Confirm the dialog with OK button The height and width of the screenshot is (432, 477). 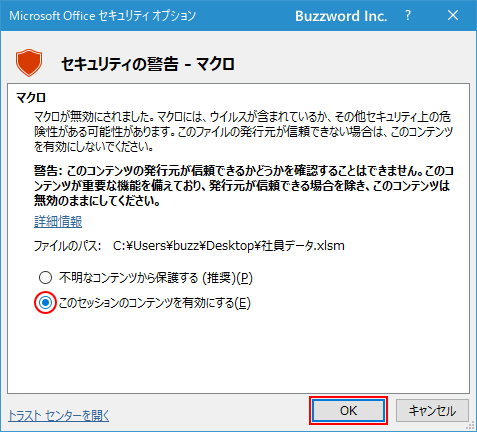[348, 410]
